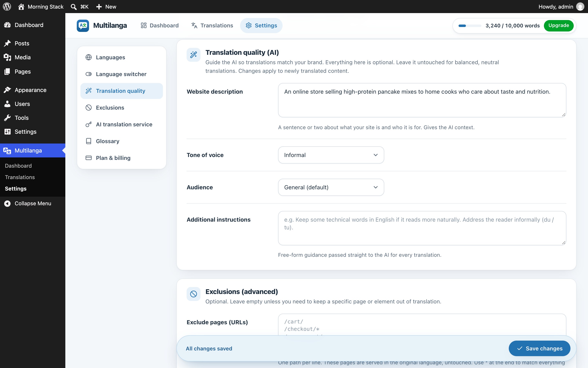The height and width of the screenshot is (368, 588).
Task: Click the green Upgrade button
Action: [x=558, y=26]
